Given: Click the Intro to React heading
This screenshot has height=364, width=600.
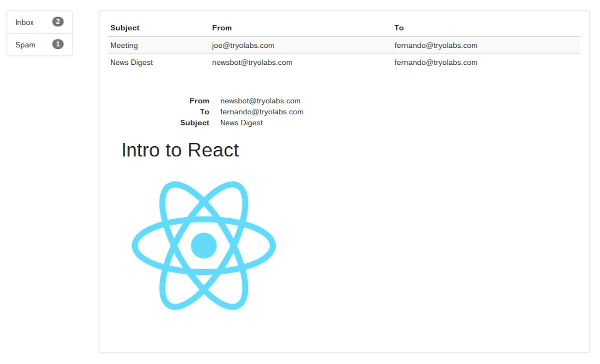Looking at the screenshot, I should [180, 150].
